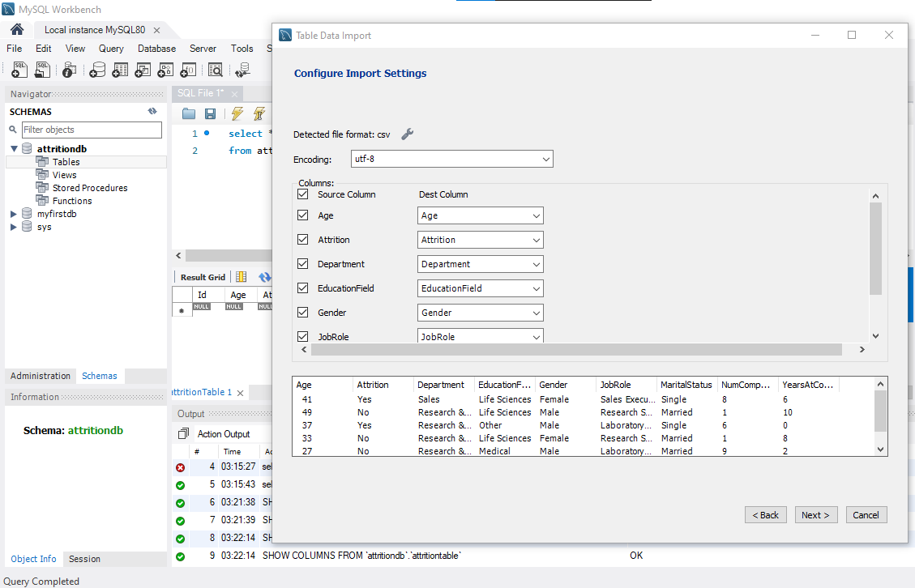Open file icon in SQL editor
Image resolution: width=915 pixels, height=588 pixels.
coord(189,113)
